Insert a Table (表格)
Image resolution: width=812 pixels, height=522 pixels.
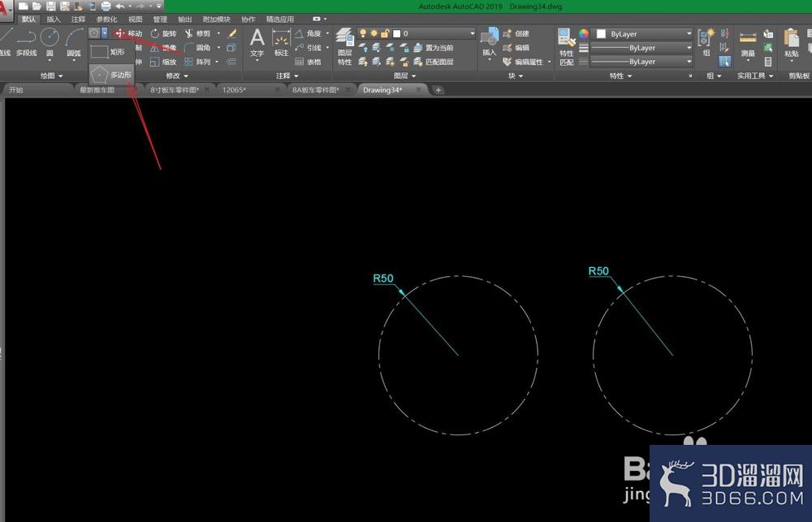coord(309,62)
